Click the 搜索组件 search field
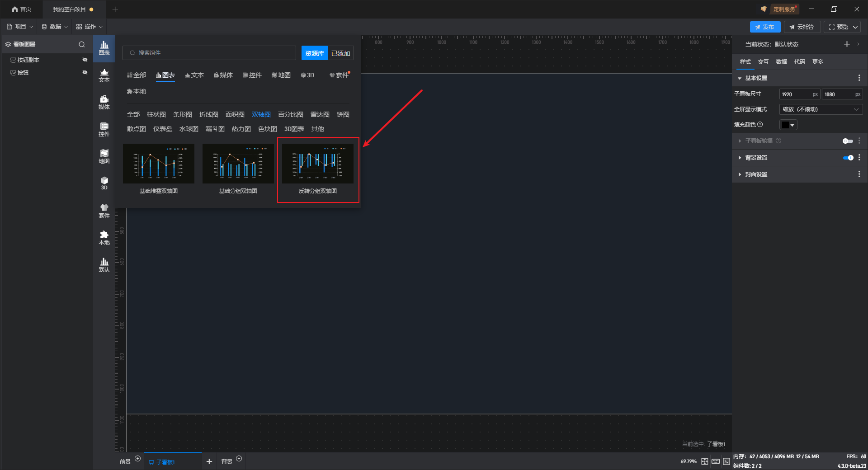 (x=209, y=53)
